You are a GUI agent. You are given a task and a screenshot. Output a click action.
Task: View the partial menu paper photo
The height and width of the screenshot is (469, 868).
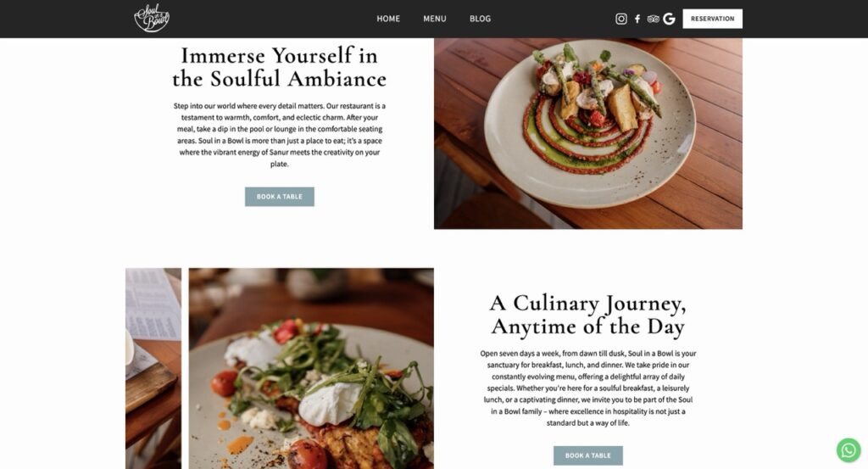coord(153,369)
